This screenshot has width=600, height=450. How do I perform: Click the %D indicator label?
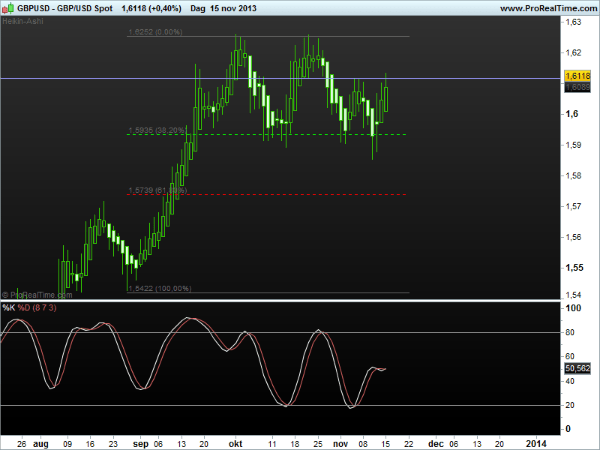click(24, 308)
